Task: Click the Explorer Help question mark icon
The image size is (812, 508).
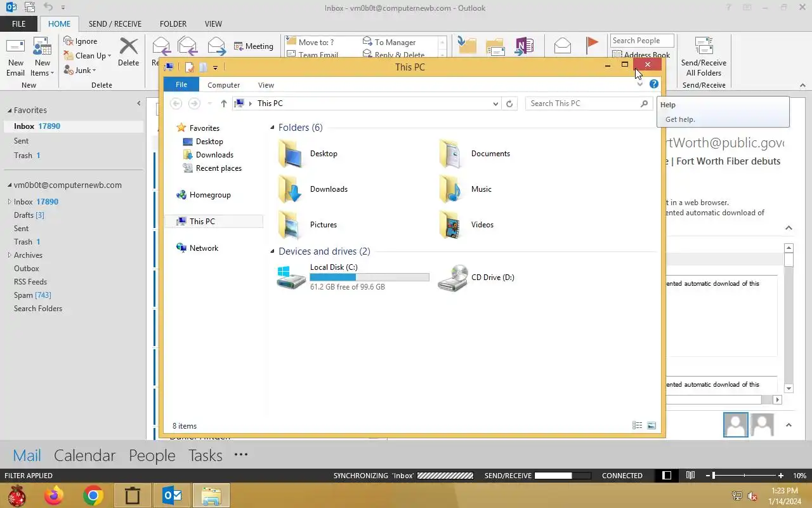Action: (x=654, y=84)
